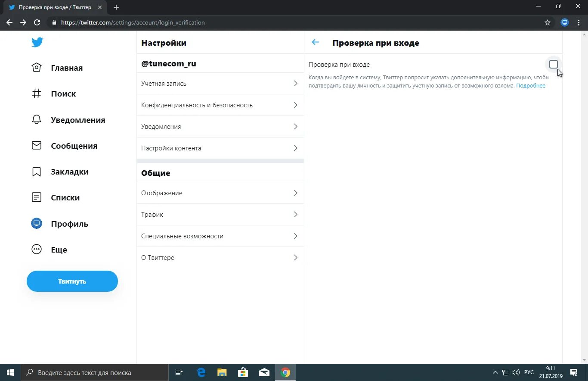The height and width of the screenshot is (381, 588).
Task: Click Настройки контента label
Action: click(171, 148)
